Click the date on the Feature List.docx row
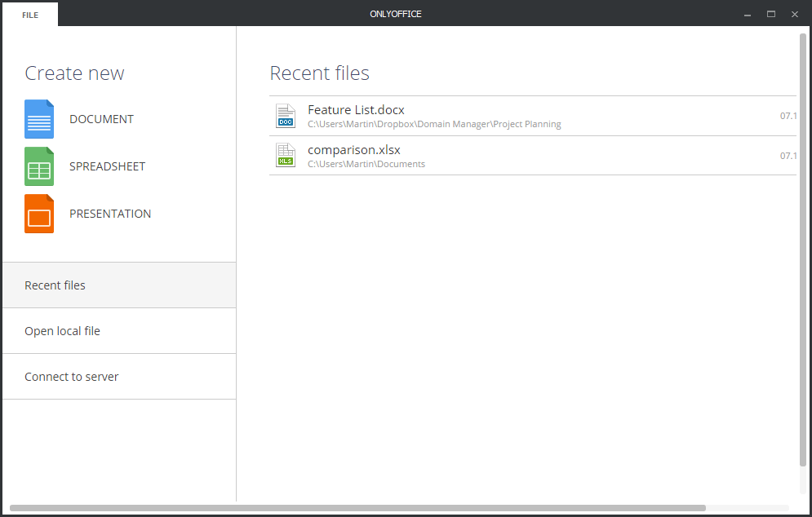 point(788,116)
